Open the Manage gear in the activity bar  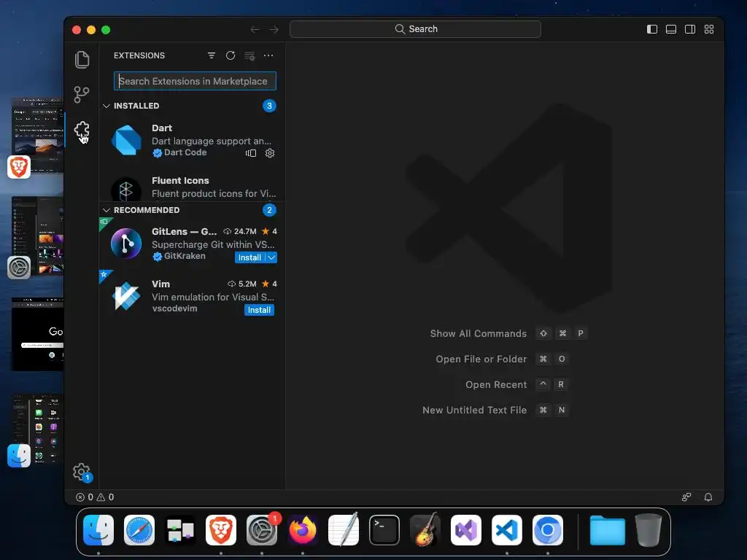click(x=82, y=472)
